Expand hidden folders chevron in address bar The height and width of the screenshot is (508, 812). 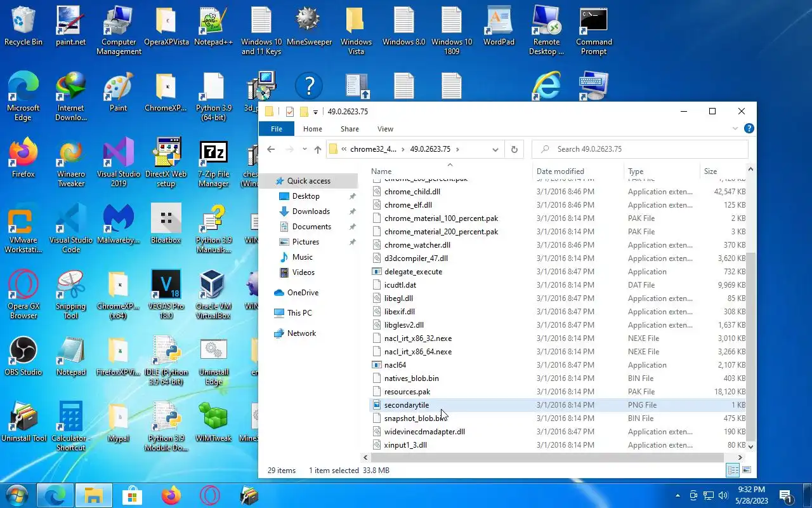point(344,150)
